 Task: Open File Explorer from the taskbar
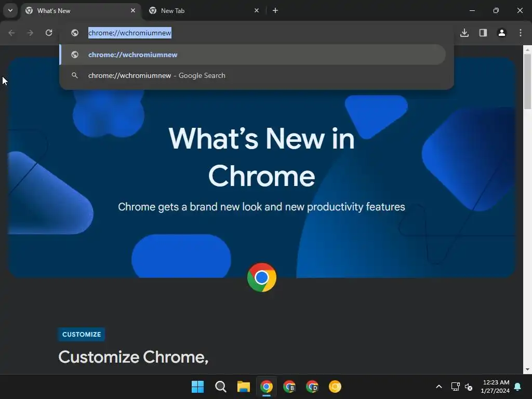point(243,387)
